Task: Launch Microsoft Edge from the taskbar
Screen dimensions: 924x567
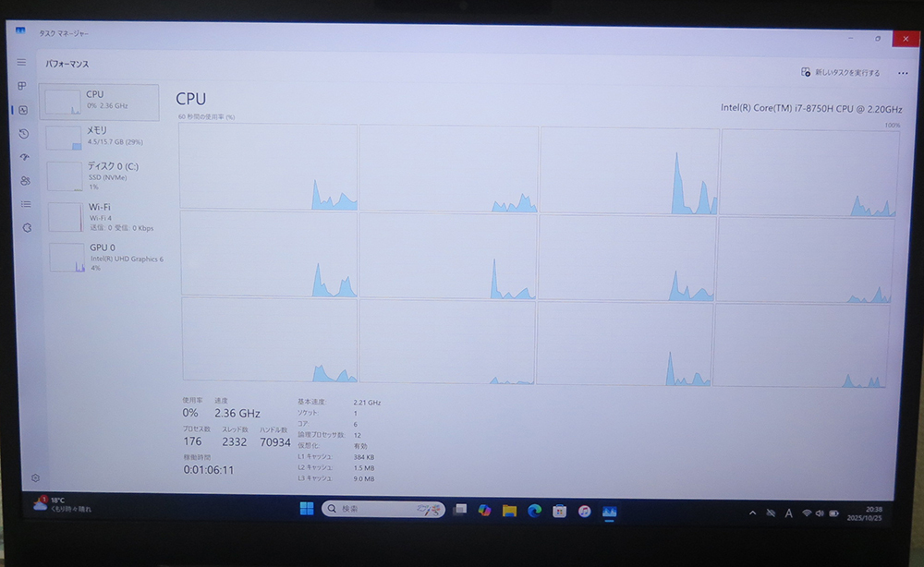Action: click(534, 511)
